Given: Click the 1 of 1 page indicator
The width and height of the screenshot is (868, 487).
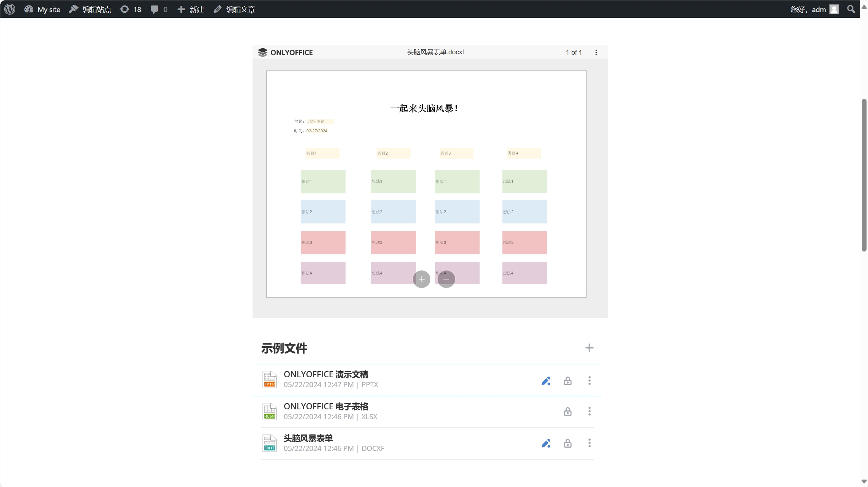Looking at the screenshot, I should 574,52.
